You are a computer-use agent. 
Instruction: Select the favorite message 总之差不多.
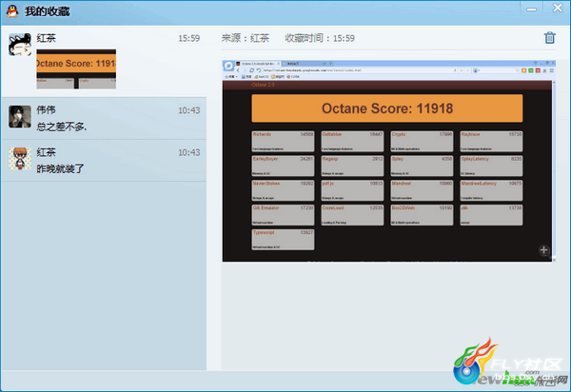[x=61, y=127]
